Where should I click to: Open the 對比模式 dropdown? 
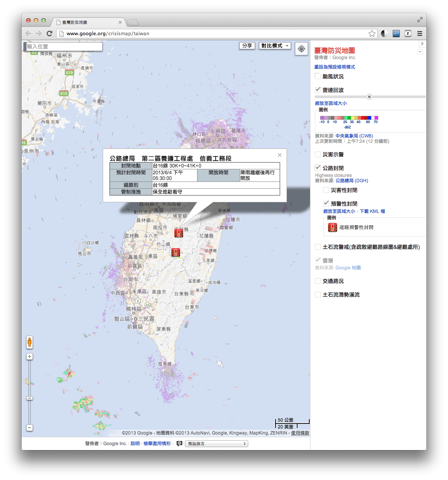(274, 45)
